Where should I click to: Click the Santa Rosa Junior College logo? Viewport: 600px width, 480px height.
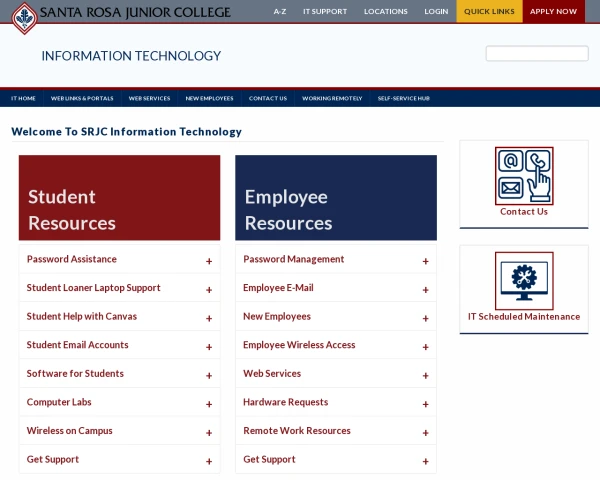coord(121,14)
